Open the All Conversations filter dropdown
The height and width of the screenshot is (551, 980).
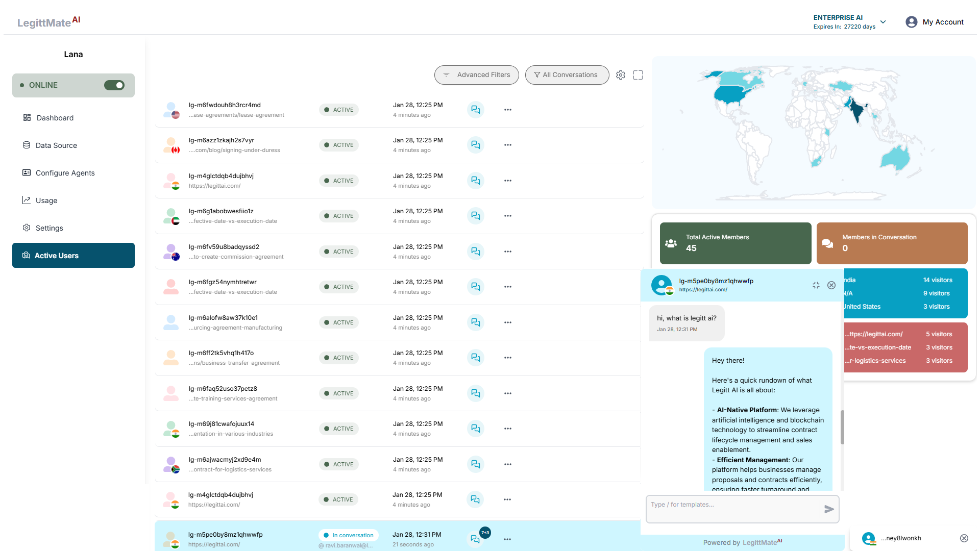[x=567, y=75]
